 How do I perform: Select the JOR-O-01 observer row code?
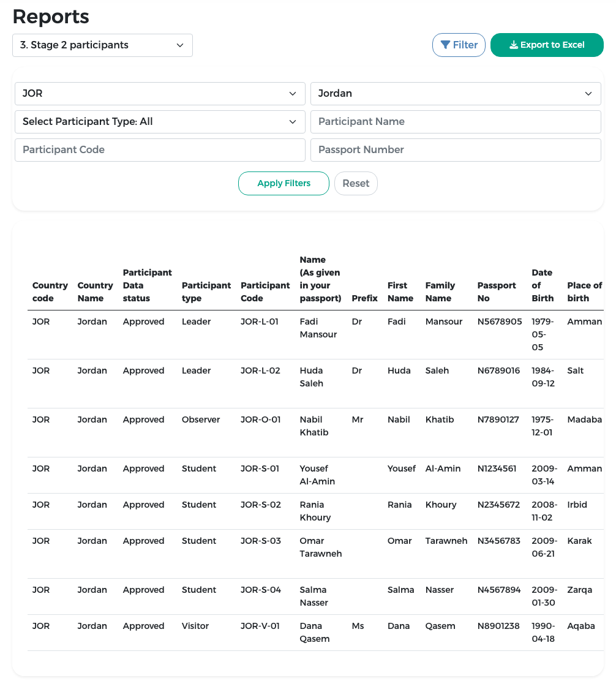click(260, 420)
